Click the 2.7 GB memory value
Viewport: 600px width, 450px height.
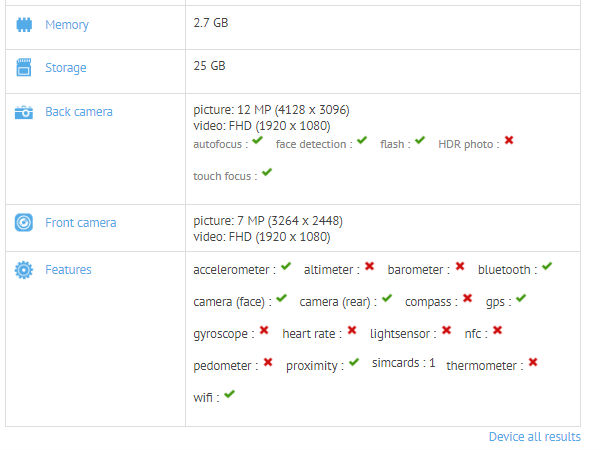pos(211,23)
